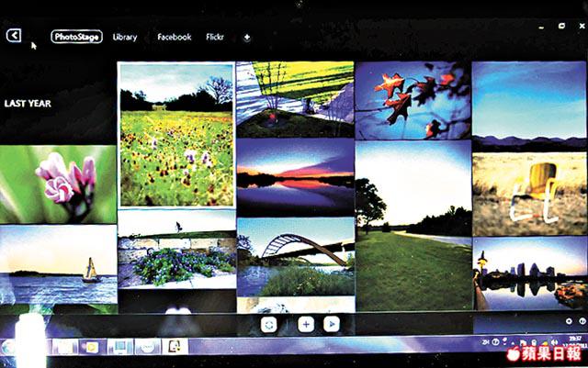The image size is (588, 368).
Task: Minimize the PhotoStage window
Action: [541, 28]
